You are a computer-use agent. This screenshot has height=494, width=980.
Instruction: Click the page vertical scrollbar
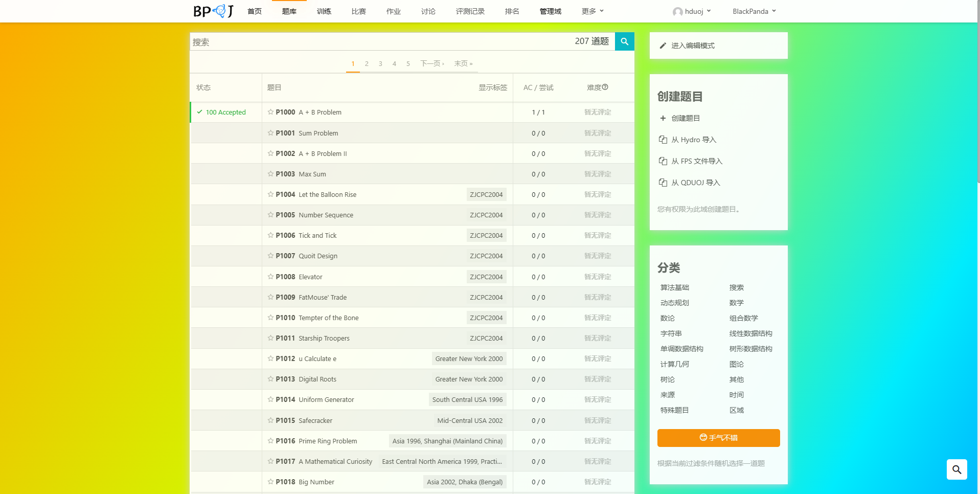point(978,92)
